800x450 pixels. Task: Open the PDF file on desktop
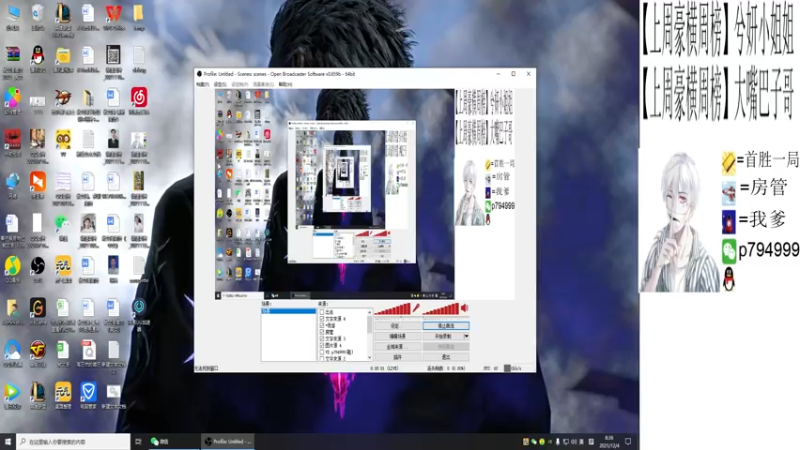click(x=88, y=350)
